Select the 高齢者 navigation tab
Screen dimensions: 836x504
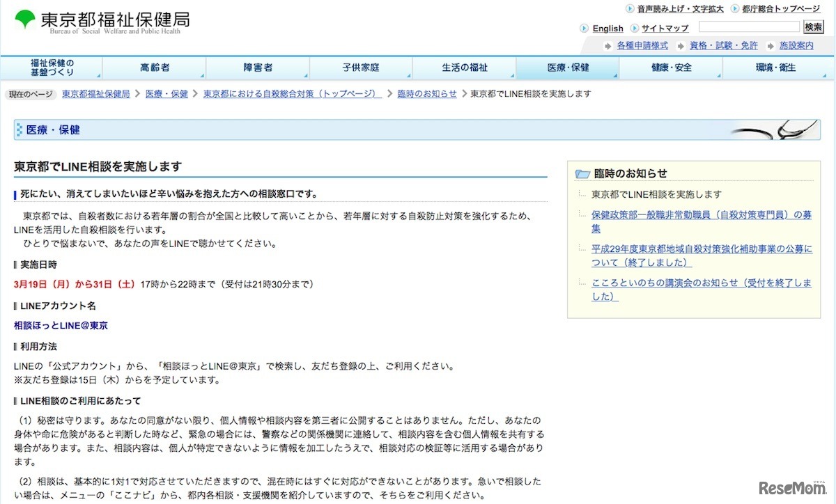click(x=155, y=67)
